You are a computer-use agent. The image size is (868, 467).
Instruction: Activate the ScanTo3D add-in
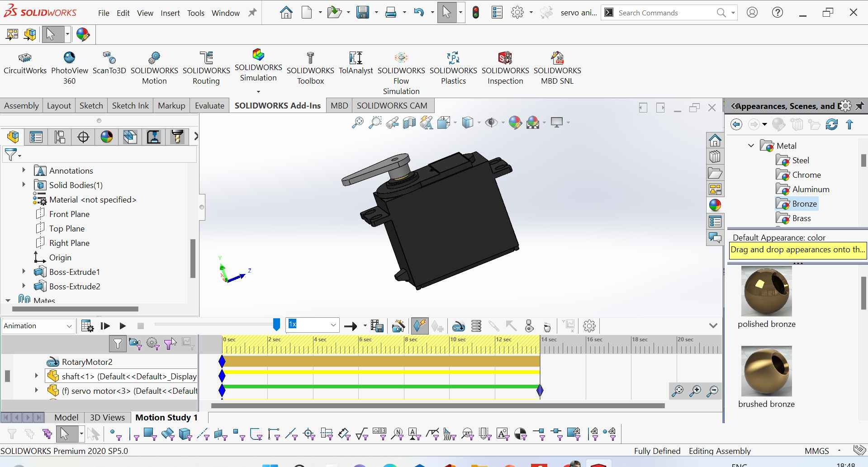109,63
